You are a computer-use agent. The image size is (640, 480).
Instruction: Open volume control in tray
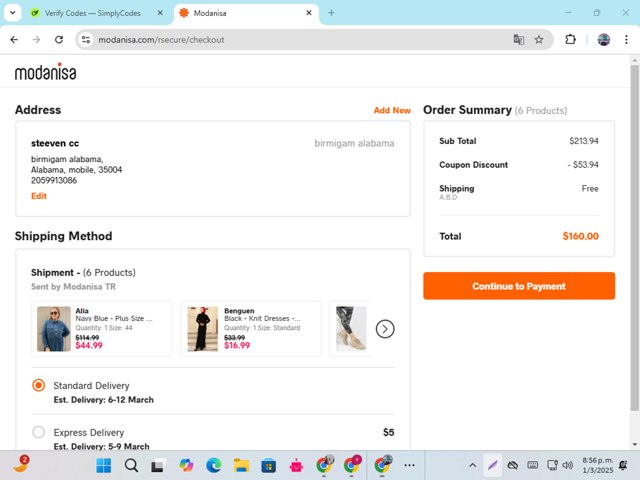coord(568,465)
